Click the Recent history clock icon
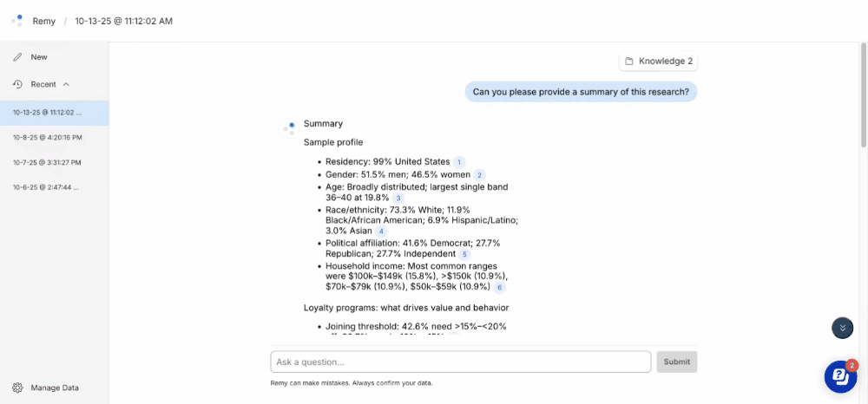This screenshot has height=404, width=868. (x=17, y=84)
